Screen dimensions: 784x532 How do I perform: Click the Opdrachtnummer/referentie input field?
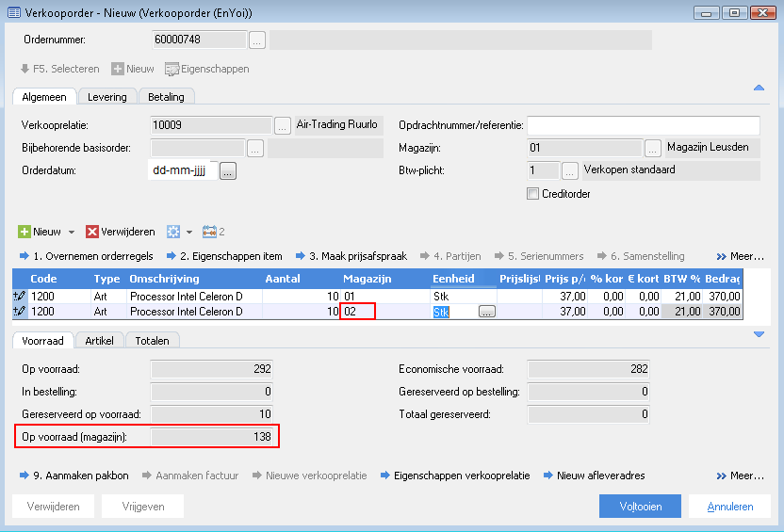pyautogui.click(x=644, y=125)
